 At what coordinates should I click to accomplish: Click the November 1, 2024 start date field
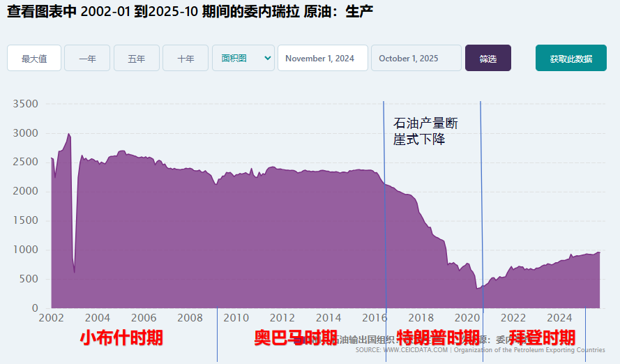click(x=322, y=59)
